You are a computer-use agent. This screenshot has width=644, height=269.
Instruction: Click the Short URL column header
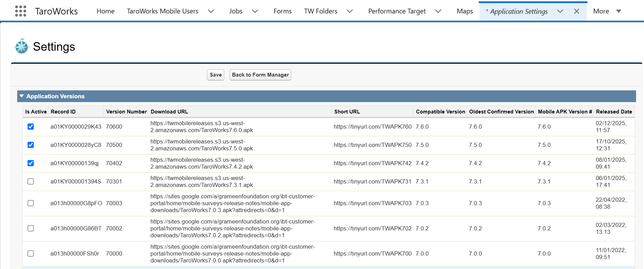coord(347,112)
